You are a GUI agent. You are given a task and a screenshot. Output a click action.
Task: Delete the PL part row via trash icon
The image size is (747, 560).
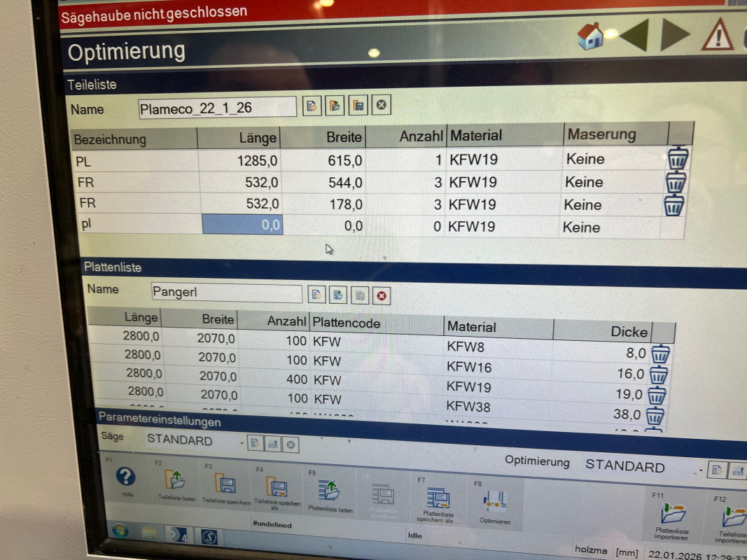[678, 158]
